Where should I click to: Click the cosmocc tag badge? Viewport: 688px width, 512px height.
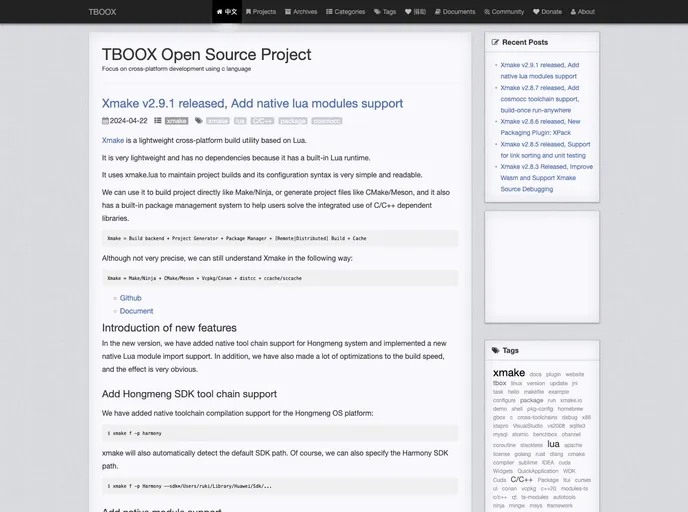coord(326,121)
